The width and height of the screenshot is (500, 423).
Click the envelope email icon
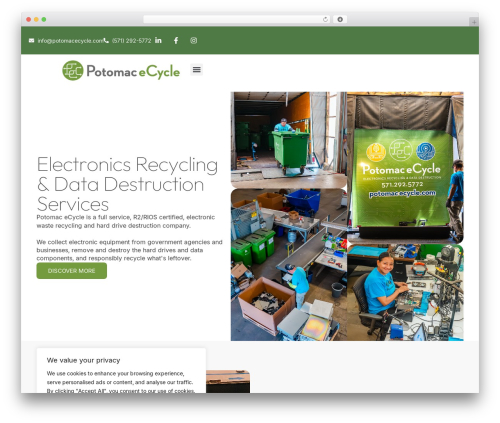(31, 41)
